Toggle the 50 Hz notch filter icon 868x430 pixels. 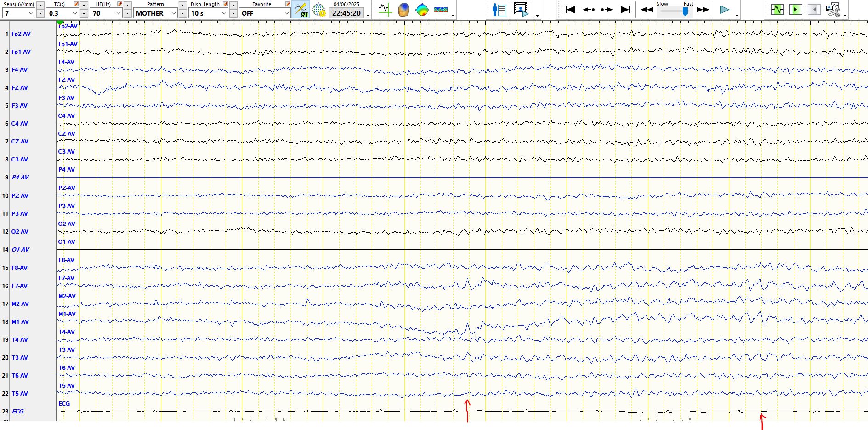(x=301, y=10)
